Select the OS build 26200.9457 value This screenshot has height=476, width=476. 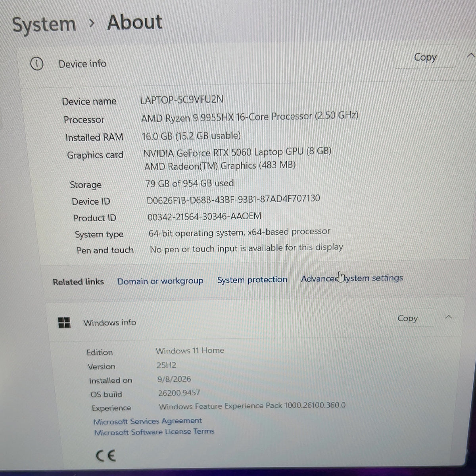(x=179, y=393)
